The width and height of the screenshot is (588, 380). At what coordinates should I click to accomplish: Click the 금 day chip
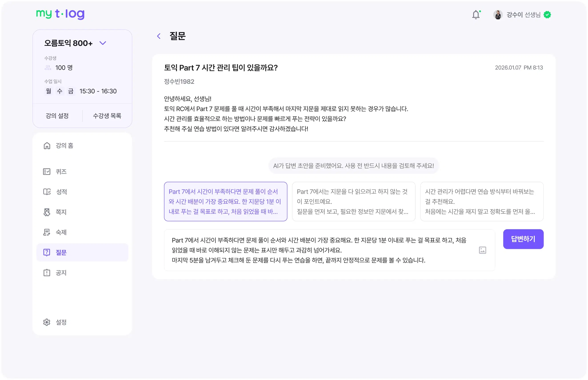[x=71, y=91]
